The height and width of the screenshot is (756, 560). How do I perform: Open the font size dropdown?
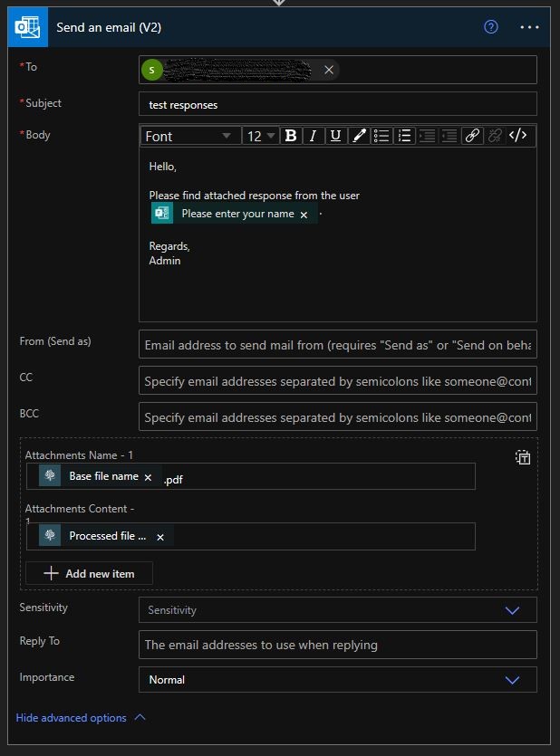pyautogui.click(x=260, y=136)
